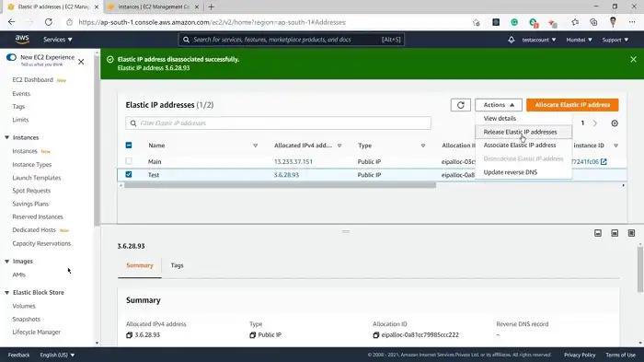Open the Services dropdown
Viewport: 644px width, 362px height.
click(x=58, y=40)
